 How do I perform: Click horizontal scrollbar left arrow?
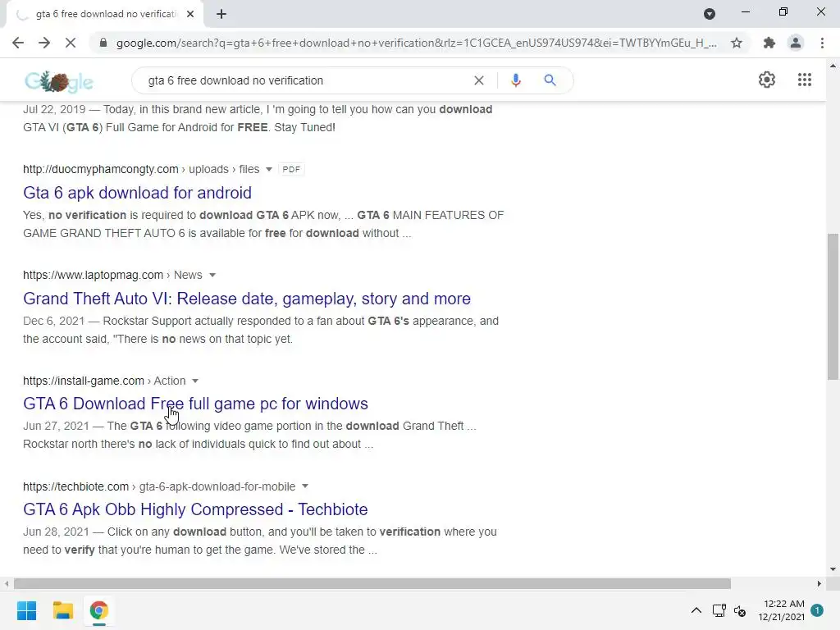tap(7, 583)
